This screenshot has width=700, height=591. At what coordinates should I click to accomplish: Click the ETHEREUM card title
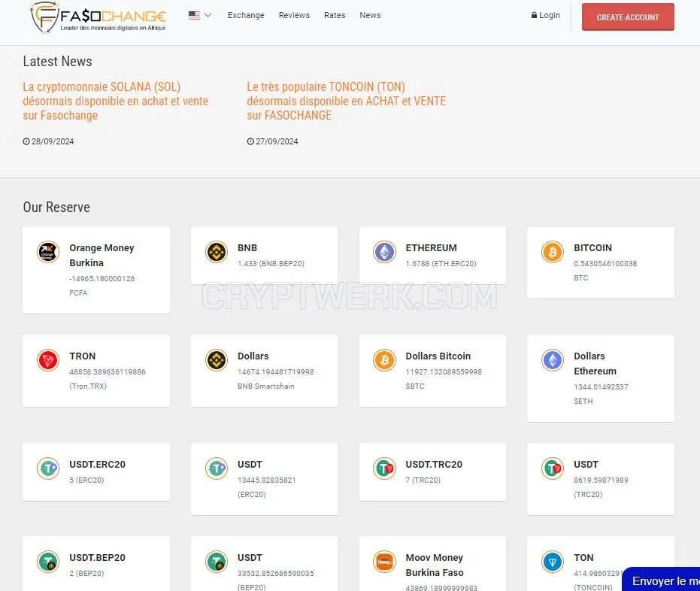coord(432,247)
